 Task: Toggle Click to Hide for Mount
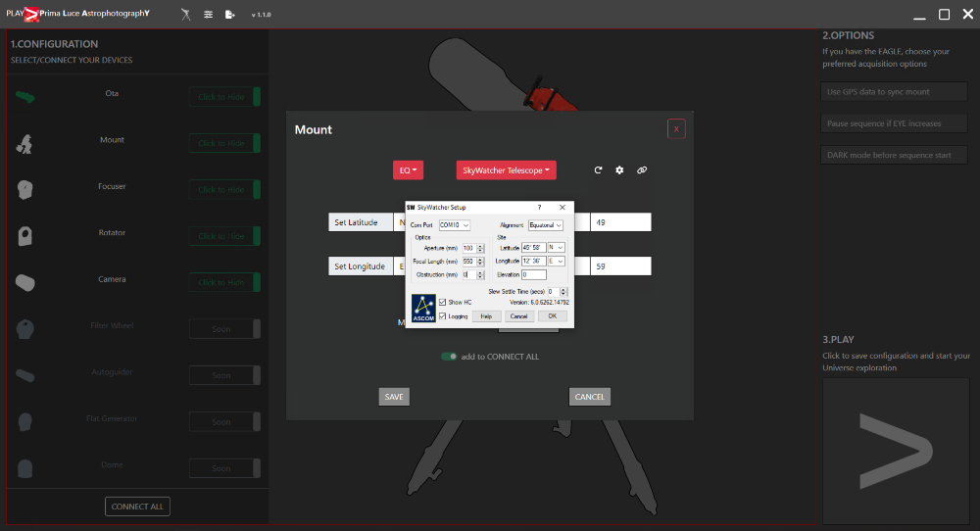pos(224,143)
